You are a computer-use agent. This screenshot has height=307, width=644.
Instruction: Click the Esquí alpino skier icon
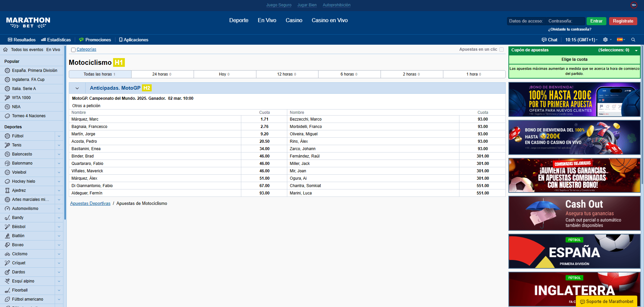point(7,281)
